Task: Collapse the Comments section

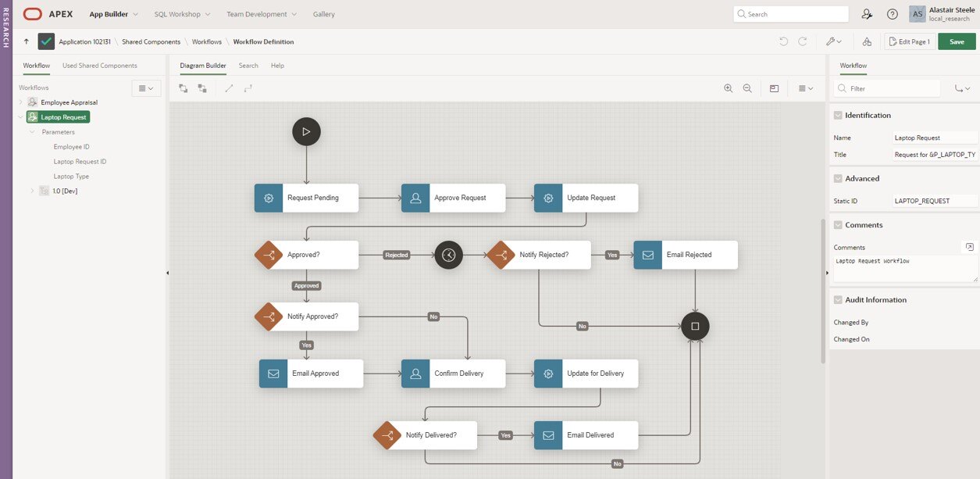Action: coord(838,224)
